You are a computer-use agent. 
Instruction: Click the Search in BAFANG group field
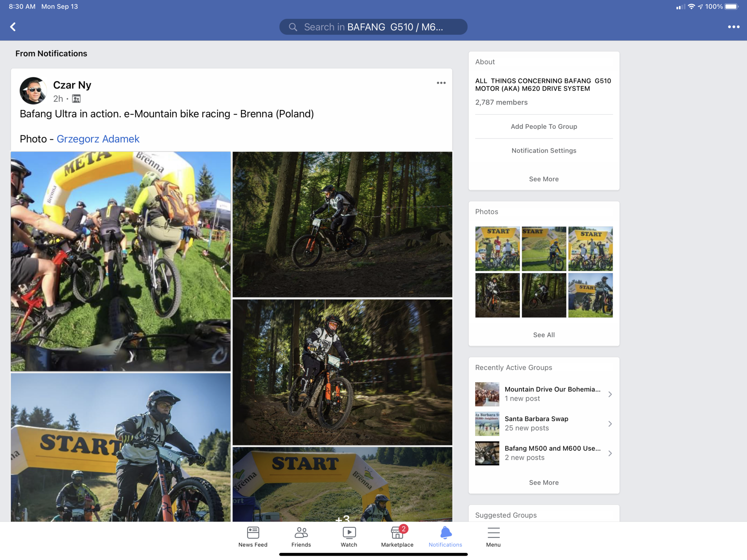pos(373,27)
